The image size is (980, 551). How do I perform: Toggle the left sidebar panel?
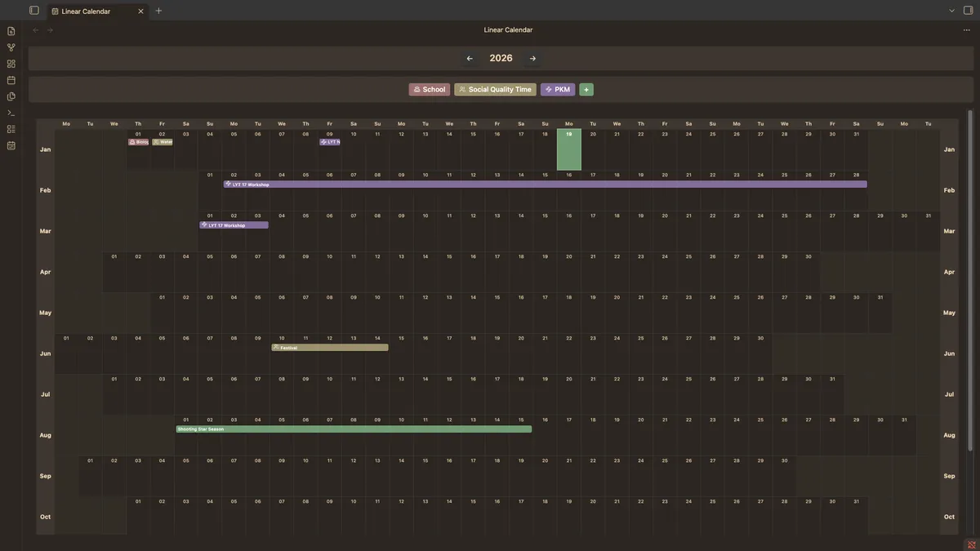(34, 11)
